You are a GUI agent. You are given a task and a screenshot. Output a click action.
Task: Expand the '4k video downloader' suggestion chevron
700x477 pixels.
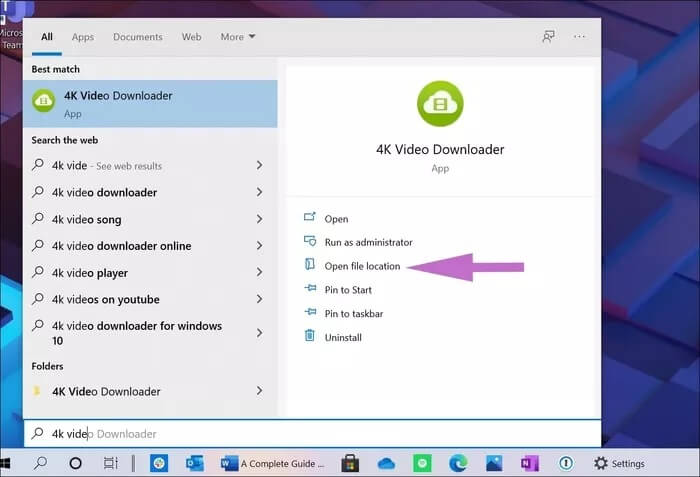point(259,192)
